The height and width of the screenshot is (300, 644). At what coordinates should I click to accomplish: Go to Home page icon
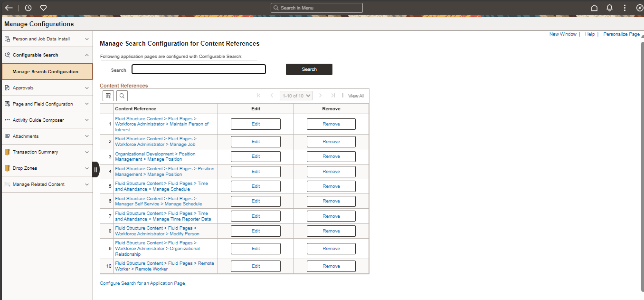[594, 8]
